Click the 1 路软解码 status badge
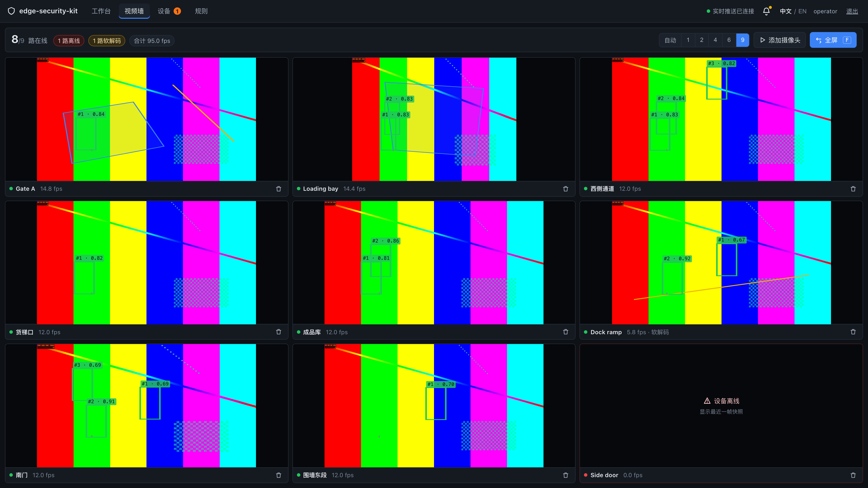This screenshot has width=868, height=488. click(107, 41)
